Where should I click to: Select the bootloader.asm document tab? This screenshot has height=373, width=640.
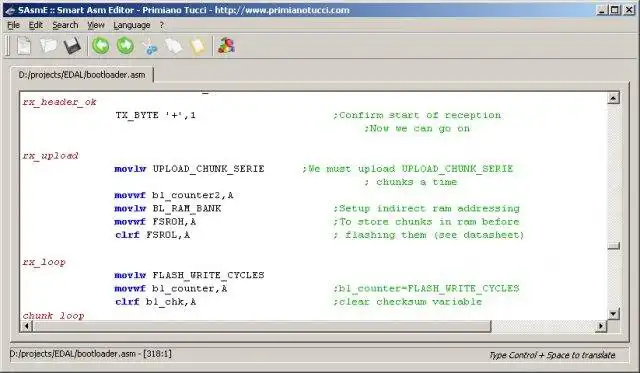(x=82, y=75)
